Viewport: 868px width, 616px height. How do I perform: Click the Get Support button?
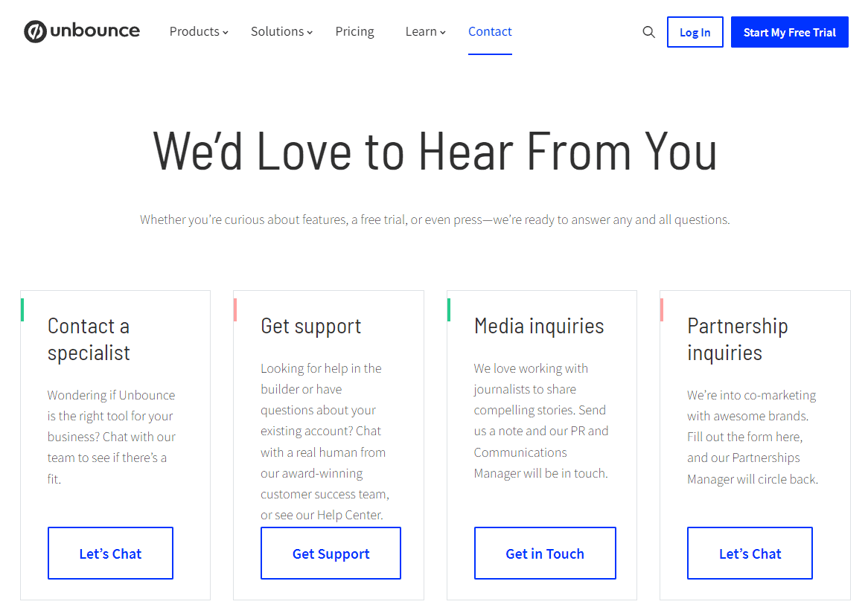coord(331,554)
